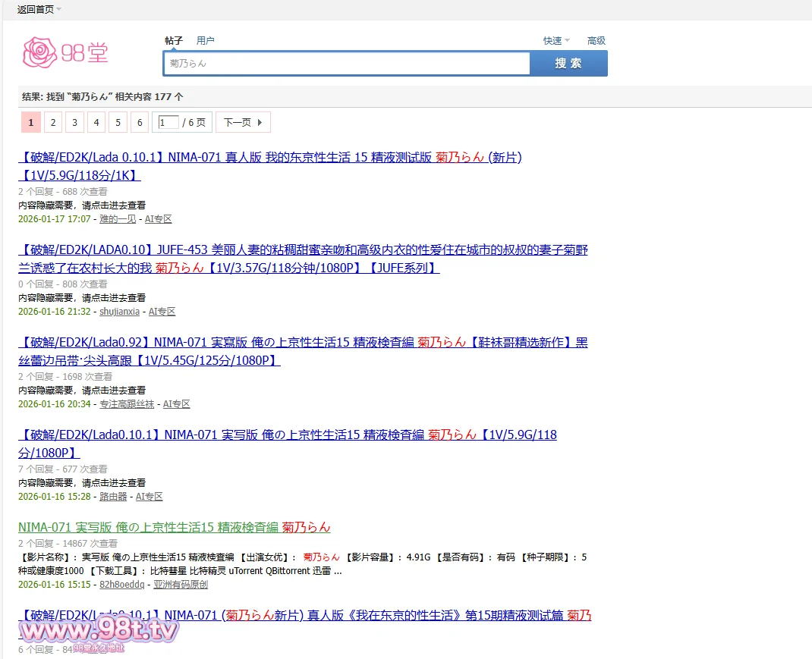
Task: Select the 帖子 search tab
Action: 174,41
